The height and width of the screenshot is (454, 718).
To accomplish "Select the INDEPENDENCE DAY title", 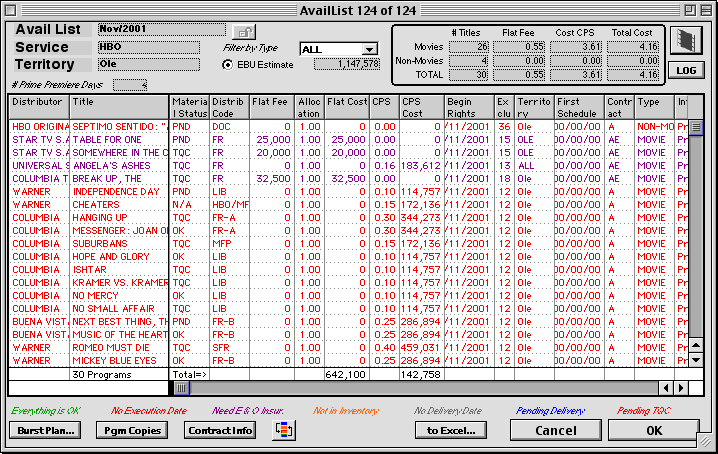I will pos(116,191).
